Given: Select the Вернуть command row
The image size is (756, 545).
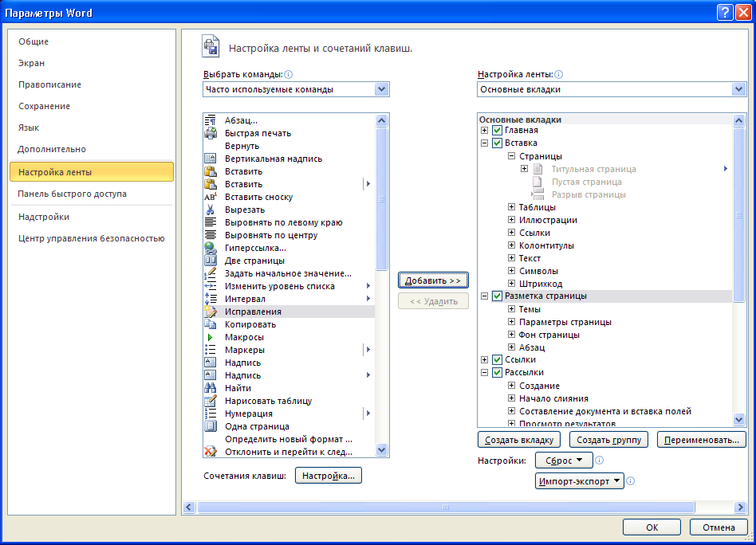Looking at the screenshot, I should tap(289, 146).
